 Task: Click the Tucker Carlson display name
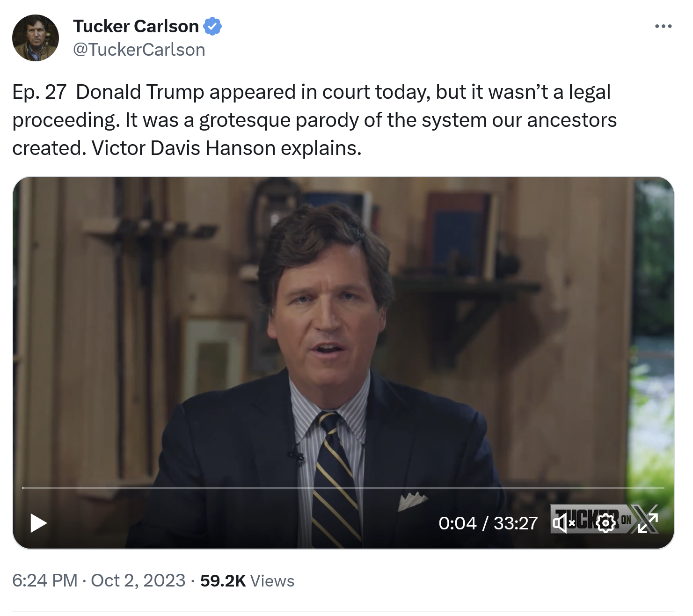pyautogui.click(x=136, y=26)
